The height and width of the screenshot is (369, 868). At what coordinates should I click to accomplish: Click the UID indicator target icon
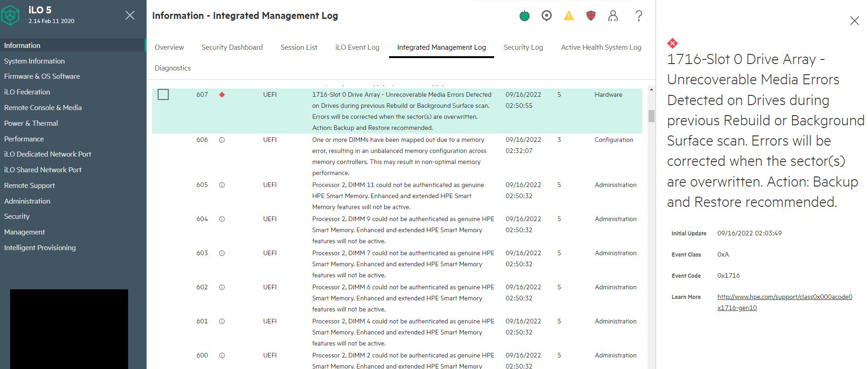(x=546, y=16)
